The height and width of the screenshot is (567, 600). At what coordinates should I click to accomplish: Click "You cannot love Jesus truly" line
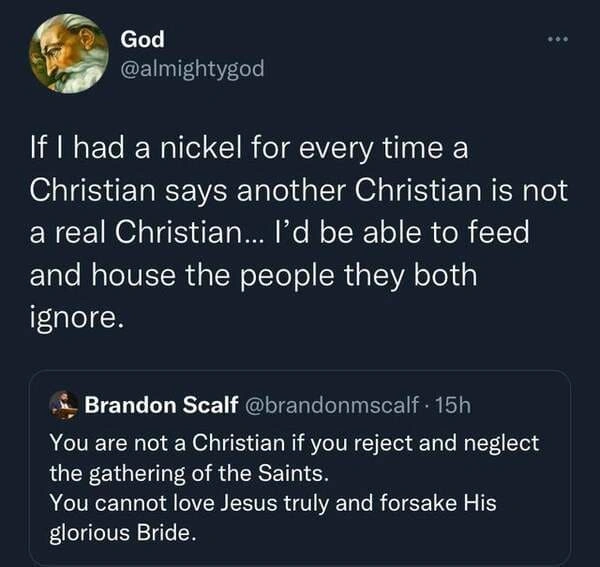pos(169,504)
